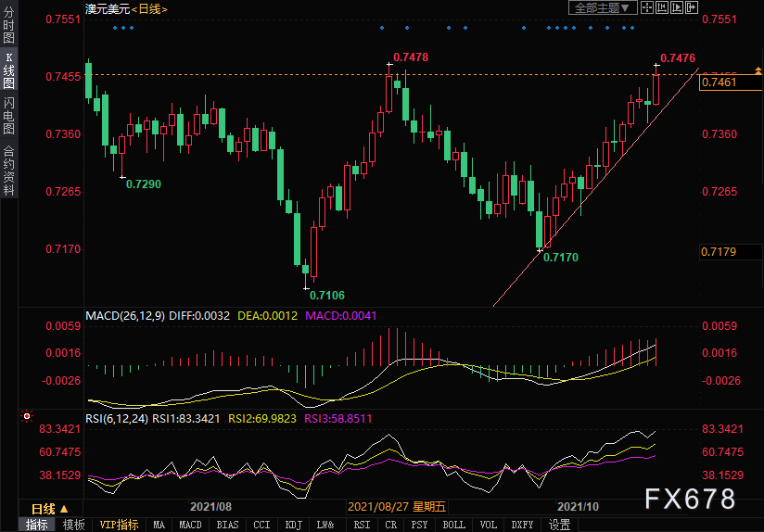The height and width of the screenshot is (532, 764).
Task: Toggle the KDJ indicator in bottom bar
Action: tap(294, 525)
